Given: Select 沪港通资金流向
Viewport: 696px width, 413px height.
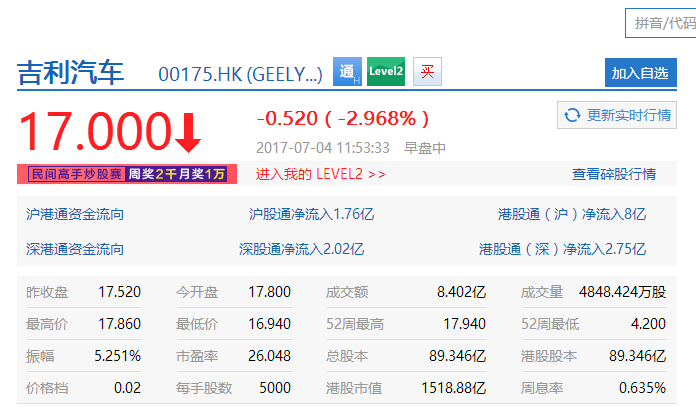Looking at the screenshot, I should pyautogui.click(x=76, y=214).
